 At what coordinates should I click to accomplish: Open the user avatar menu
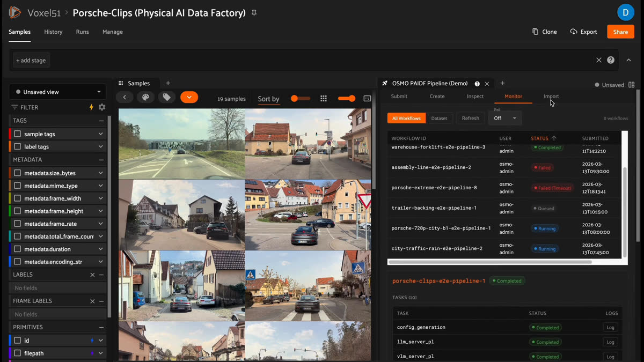[625, 12]
